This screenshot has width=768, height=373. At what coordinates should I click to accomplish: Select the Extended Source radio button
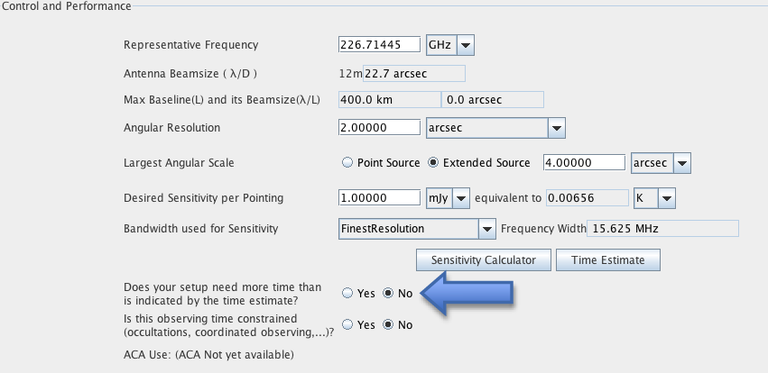click(x=433, y=163)
